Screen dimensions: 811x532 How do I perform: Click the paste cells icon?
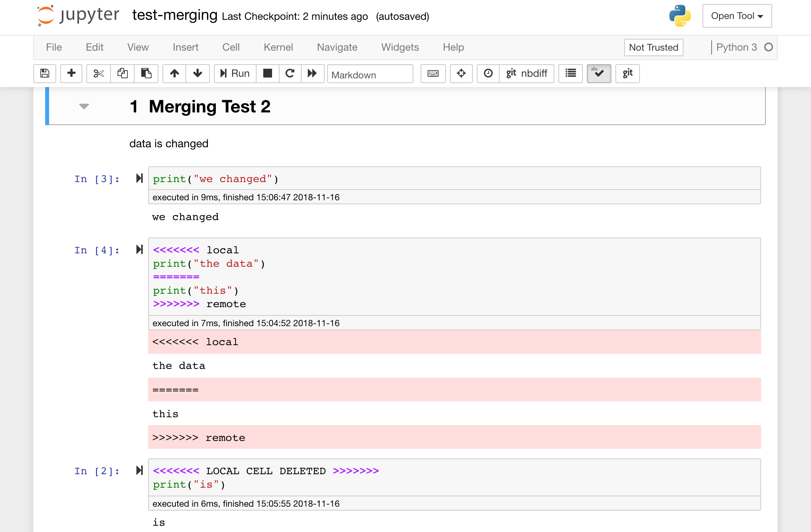coord(146,73)
